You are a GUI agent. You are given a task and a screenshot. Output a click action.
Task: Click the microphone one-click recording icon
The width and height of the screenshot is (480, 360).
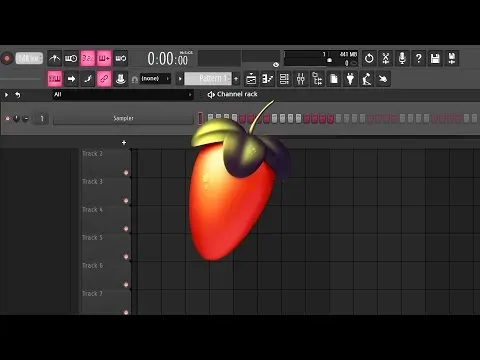click(x=402, y=58)
